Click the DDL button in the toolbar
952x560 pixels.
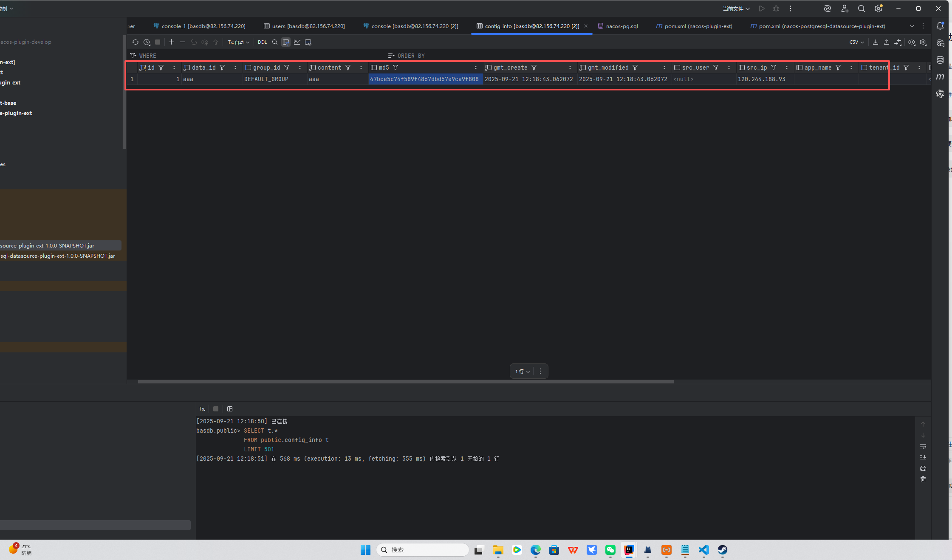coord(262,42)
